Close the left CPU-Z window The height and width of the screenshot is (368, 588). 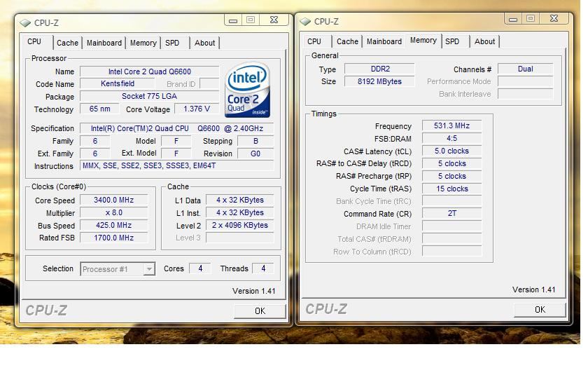[x=274, y=20]
